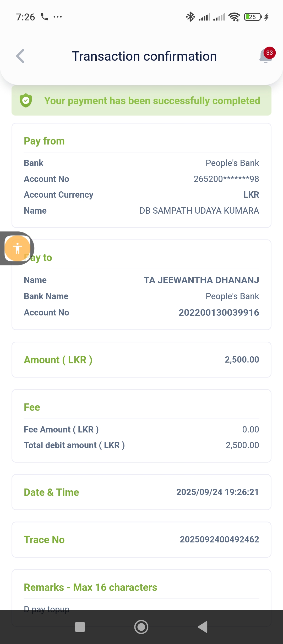The width and height of the screenshot is (283, 644).
Task: Tap the Transaction confirmation title
Action: [x=144, y=56]
